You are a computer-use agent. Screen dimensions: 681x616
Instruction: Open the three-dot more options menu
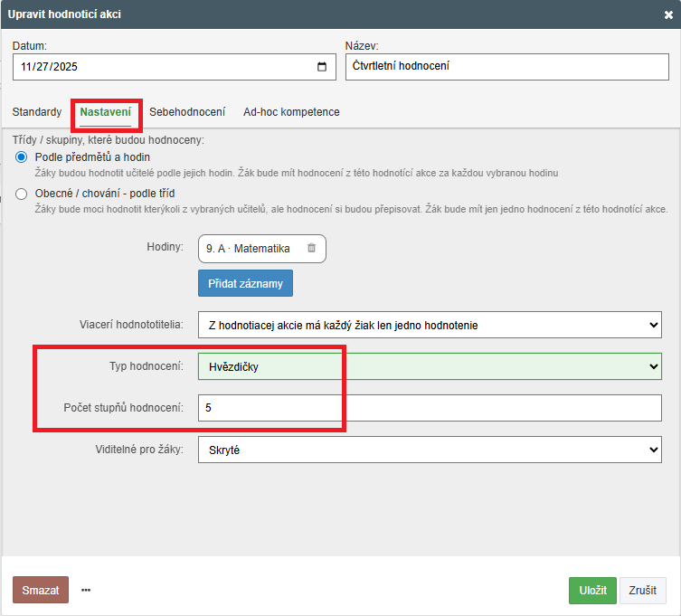pos(86,590)
